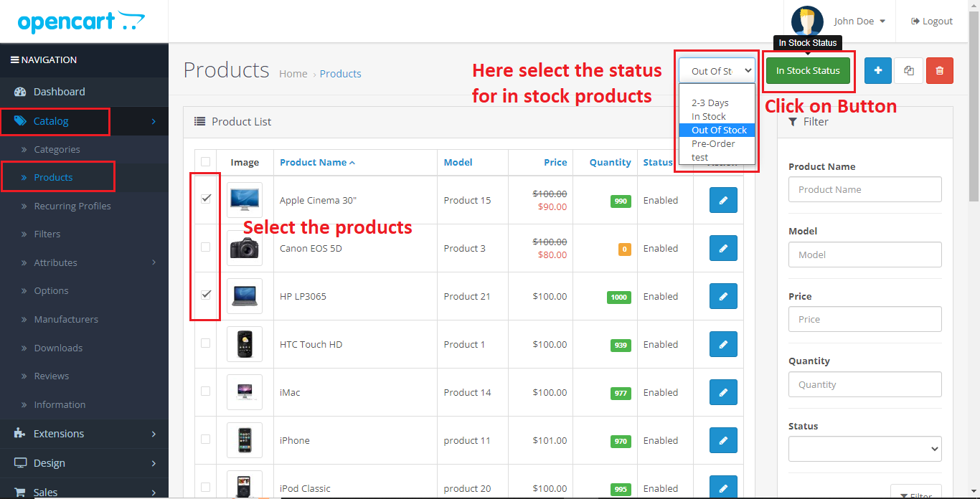
Task: Click the Canon EOS 5D camera thumbnail
Action: (245, 249)
